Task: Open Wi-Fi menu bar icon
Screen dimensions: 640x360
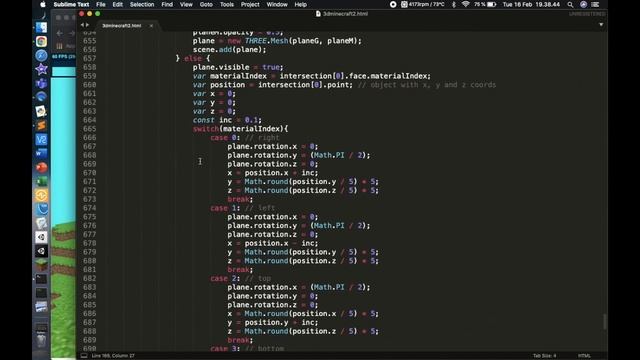Action: (465, 4)
